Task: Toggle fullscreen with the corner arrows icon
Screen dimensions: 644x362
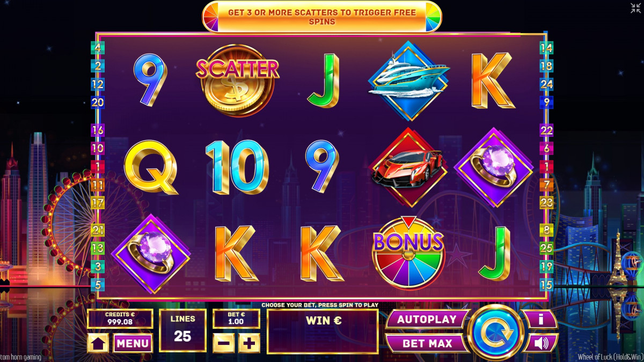Action: point(635,8)
